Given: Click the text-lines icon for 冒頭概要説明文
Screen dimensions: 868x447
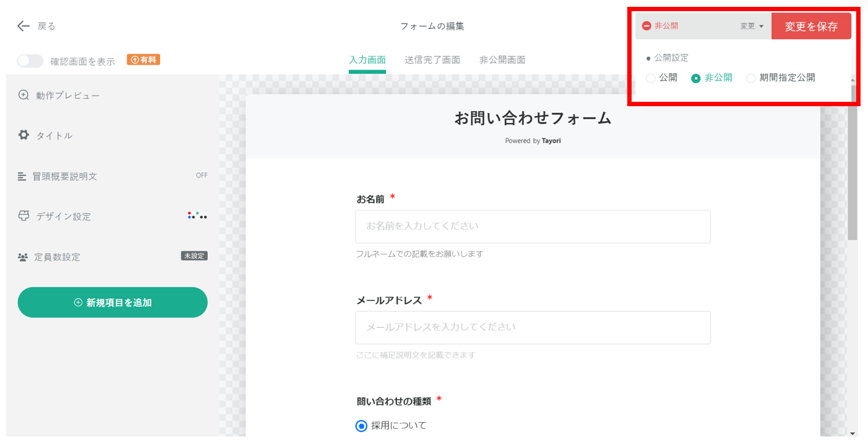Looking at the screenshot, I should tap(24, 176).
